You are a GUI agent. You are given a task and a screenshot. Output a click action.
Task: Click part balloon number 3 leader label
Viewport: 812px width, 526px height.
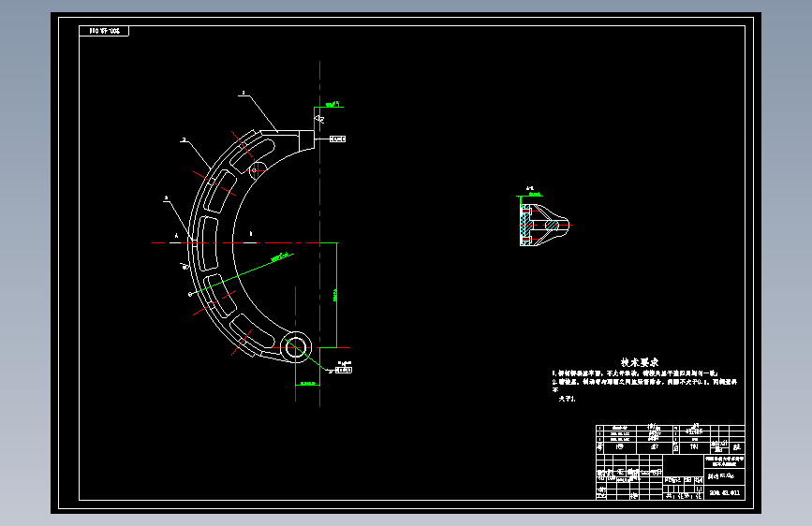point(166,197)
